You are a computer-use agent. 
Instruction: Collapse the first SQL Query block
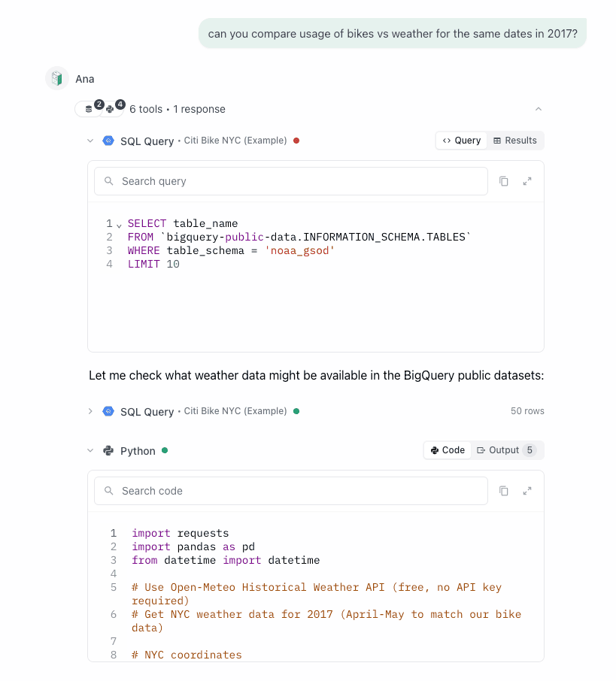(90, 141)
